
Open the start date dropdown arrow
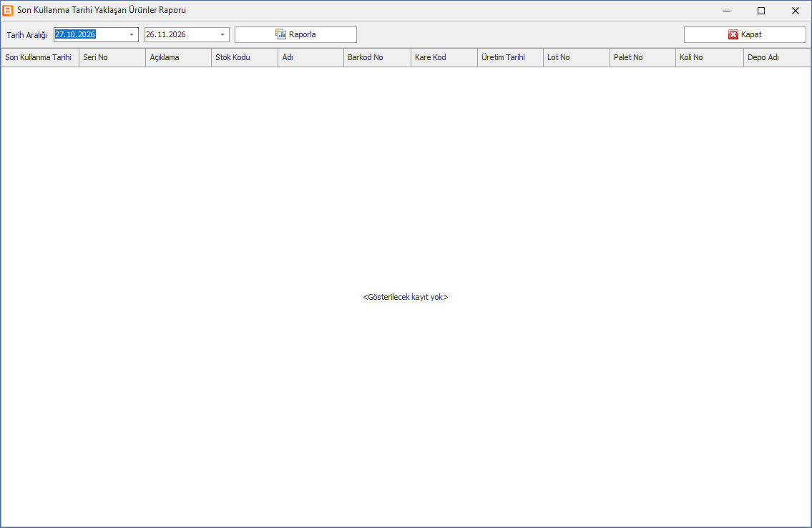point(132,34)
